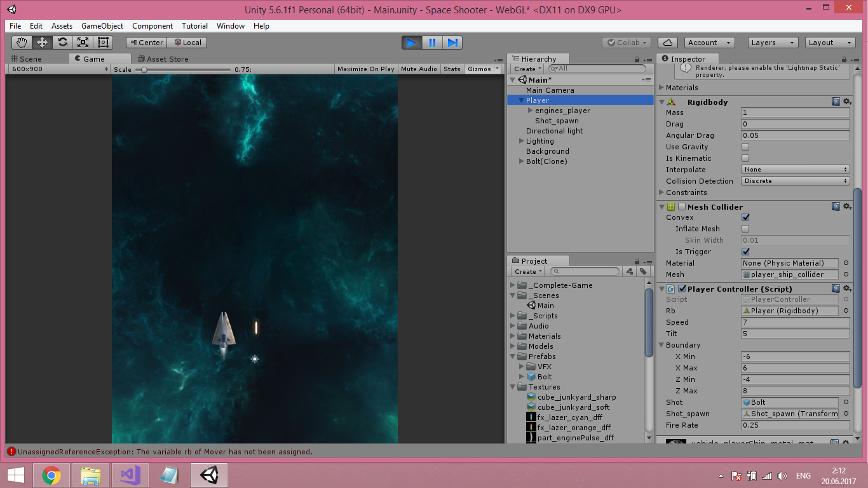Toggle Maximize On Play

tap(366, 69)
